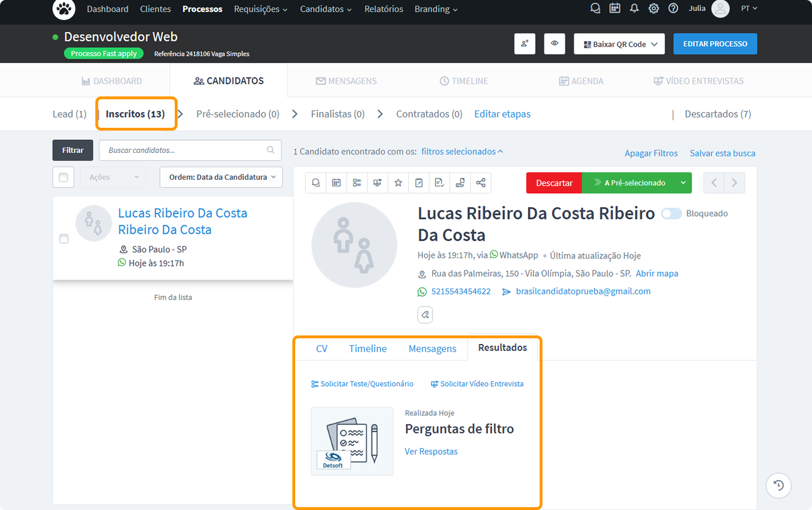Click the Perguntas de filtro test thumbnail

[x=352, y=441]
